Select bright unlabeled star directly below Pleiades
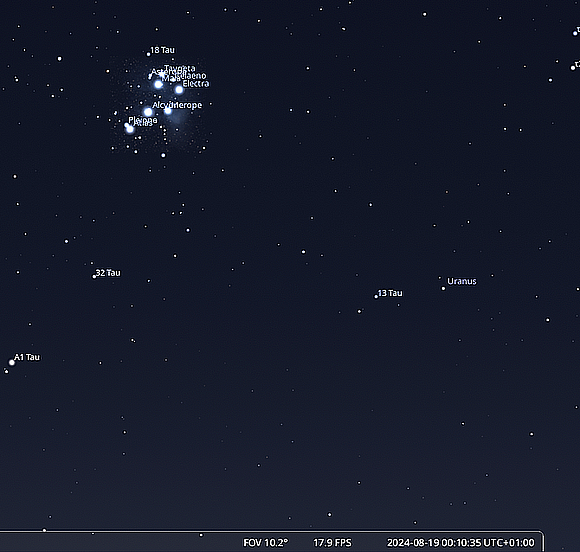The width and height of the screenshot is (580, 552). coord(163,155)
